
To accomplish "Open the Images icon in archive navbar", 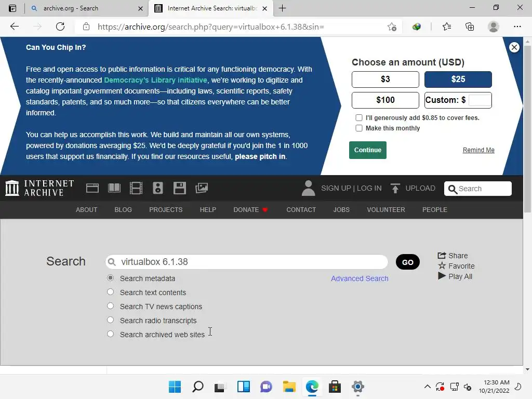I will pos(202,188).
